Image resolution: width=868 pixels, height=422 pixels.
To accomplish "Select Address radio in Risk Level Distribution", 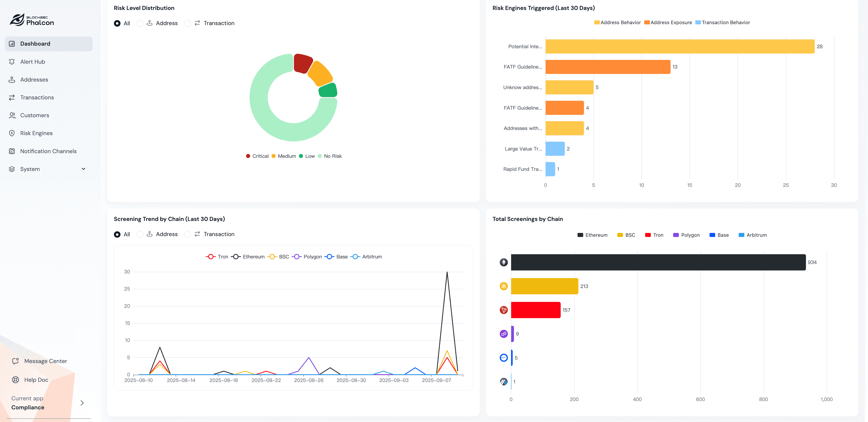I will point(139,23).
